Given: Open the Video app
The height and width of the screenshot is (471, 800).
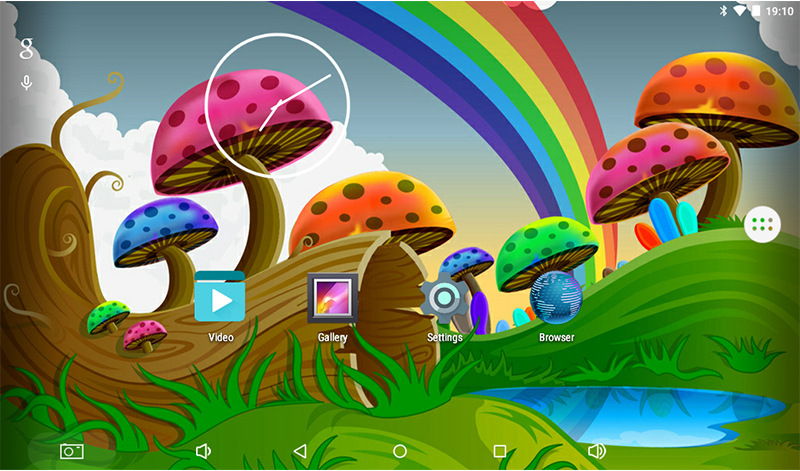Looking at the screenshot, I should tap(220, 296).
